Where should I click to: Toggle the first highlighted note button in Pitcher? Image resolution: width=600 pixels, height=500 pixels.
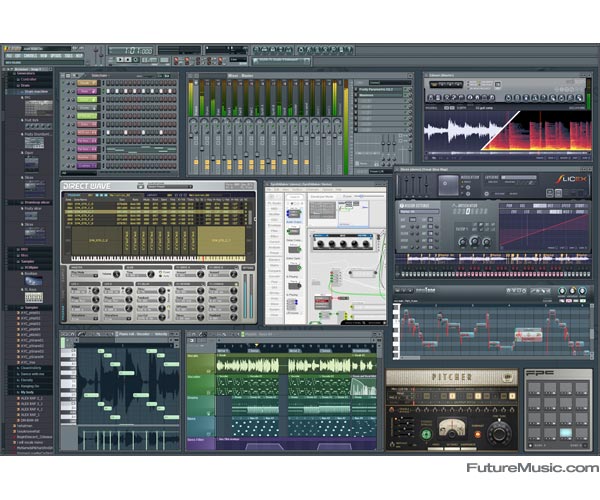click(452, 396)
